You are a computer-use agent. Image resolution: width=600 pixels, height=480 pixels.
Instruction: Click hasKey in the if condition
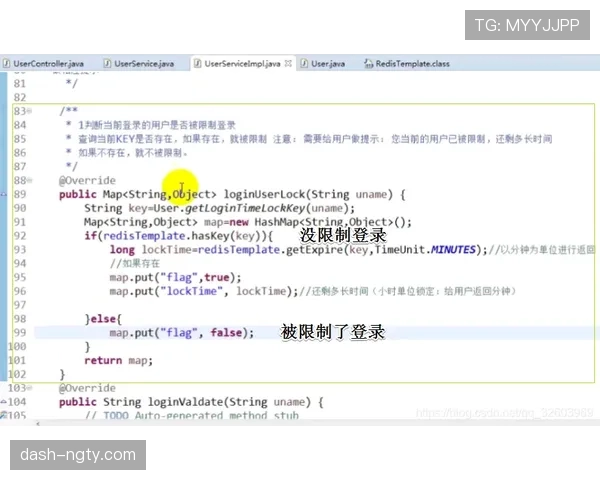tap(211, 236)
